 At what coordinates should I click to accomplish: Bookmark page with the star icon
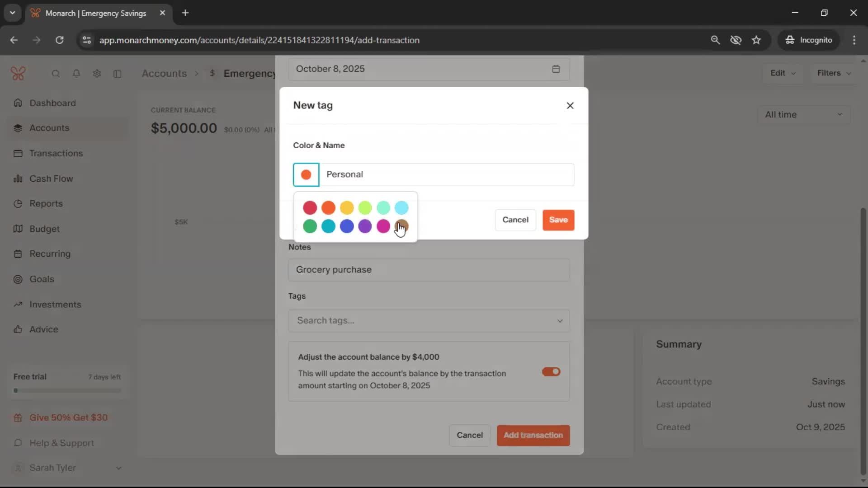(x=756, y=40)
